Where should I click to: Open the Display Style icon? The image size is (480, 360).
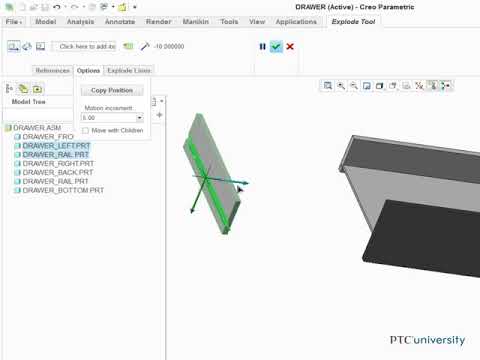[x=379, y=86]
